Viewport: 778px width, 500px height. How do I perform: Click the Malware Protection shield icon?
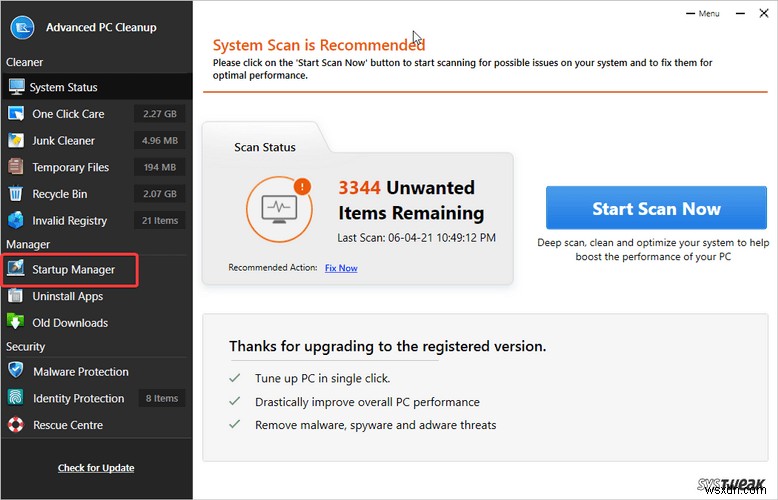(x=16, y=370)
